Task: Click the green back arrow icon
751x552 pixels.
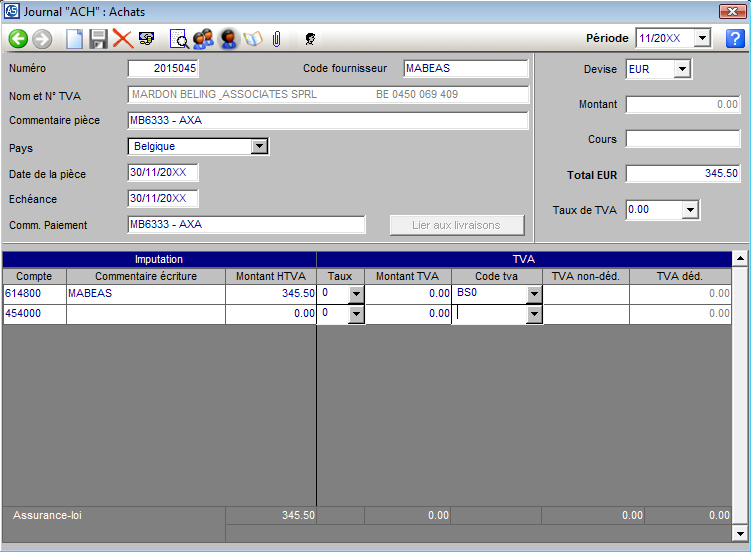Action: [18, 39]
